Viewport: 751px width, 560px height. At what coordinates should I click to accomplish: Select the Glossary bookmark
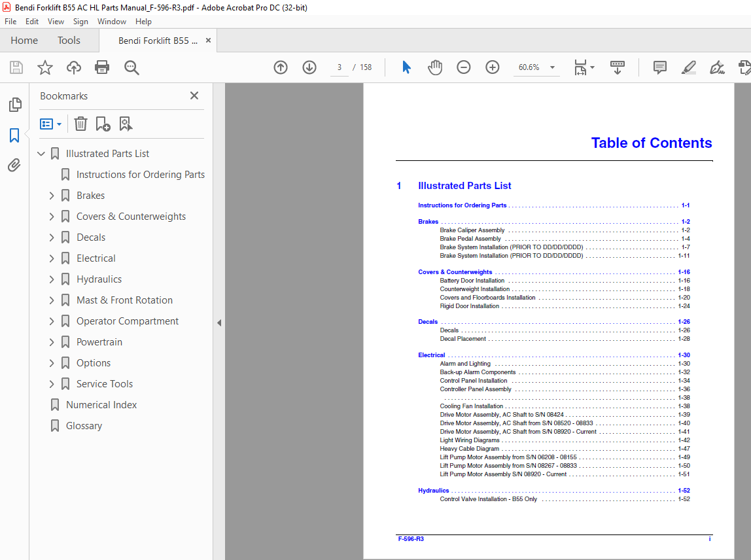tap(84, 426)
